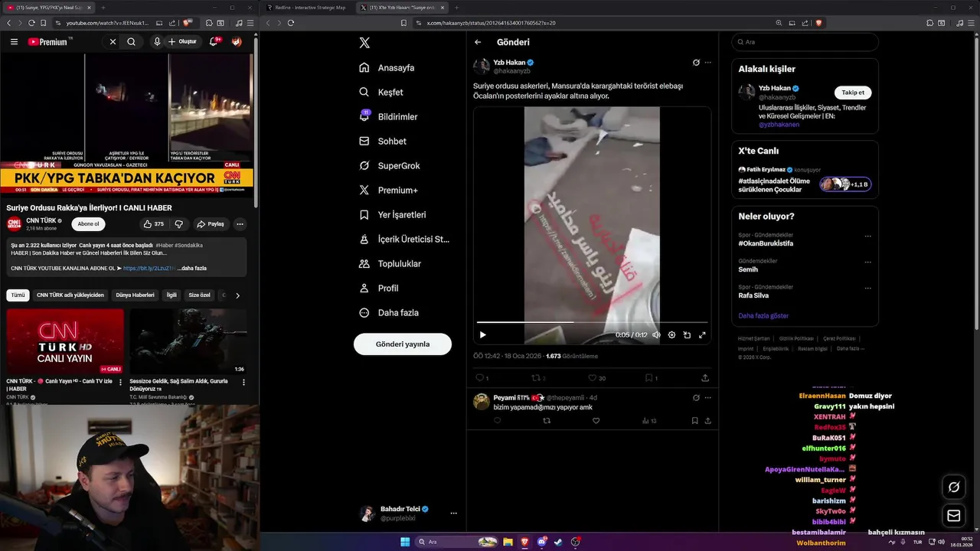Open Keşfet in X sidebar
The height and width of the screenshot is (551, 980).
tap(381, 92)
